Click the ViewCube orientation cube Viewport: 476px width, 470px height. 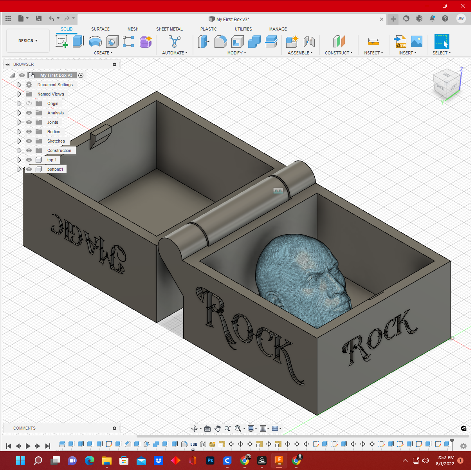(447, 84)
